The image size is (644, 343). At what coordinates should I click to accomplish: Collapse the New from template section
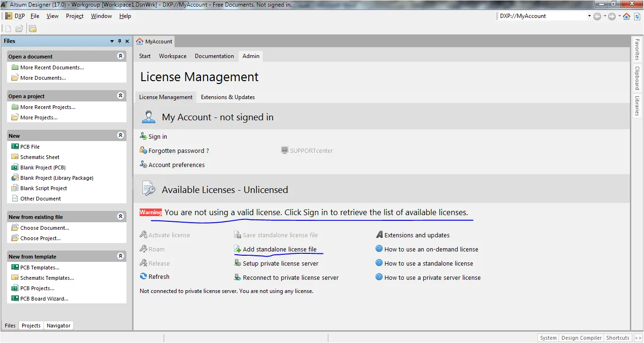click(120, 256)
